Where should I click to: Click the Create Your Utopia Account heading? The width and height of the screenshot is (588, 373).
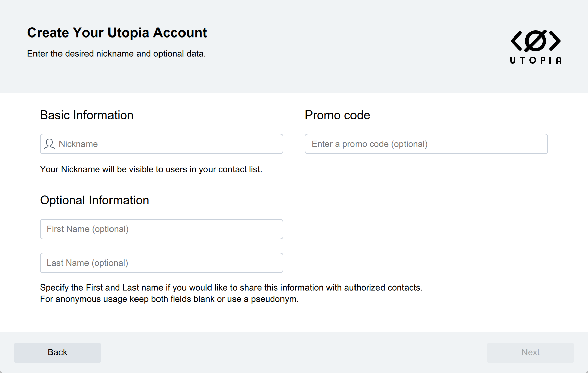point(117,33)
